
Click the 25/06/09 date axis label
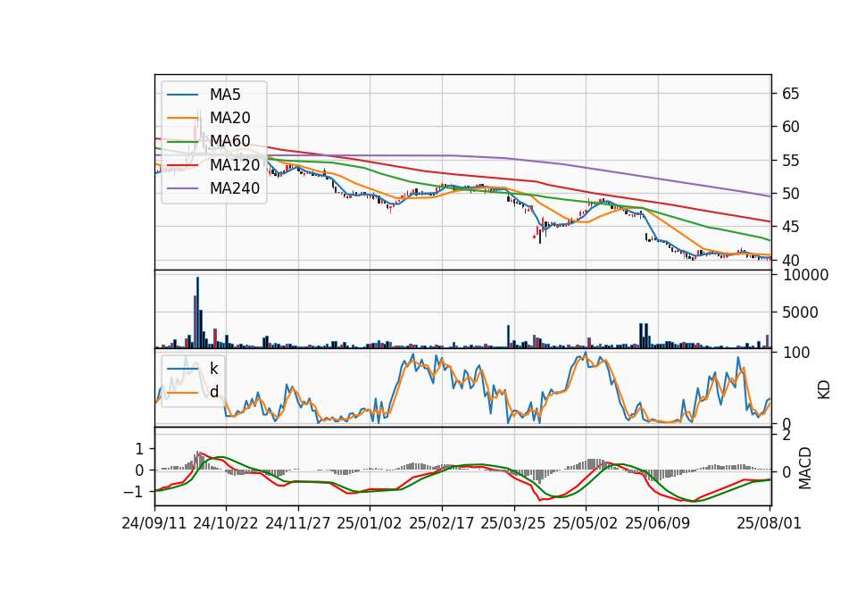point(658,523)
